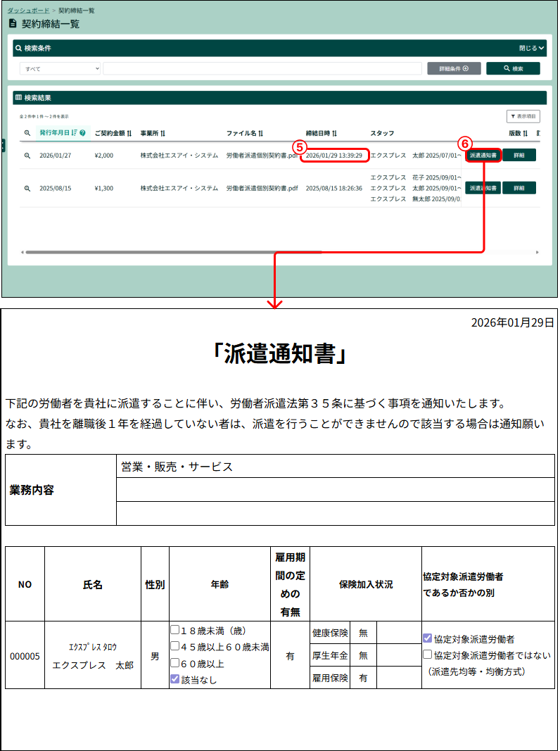Click 詳細条件 button
The width and height of the screenshot is (560, 751).
(x=454, y=68)
